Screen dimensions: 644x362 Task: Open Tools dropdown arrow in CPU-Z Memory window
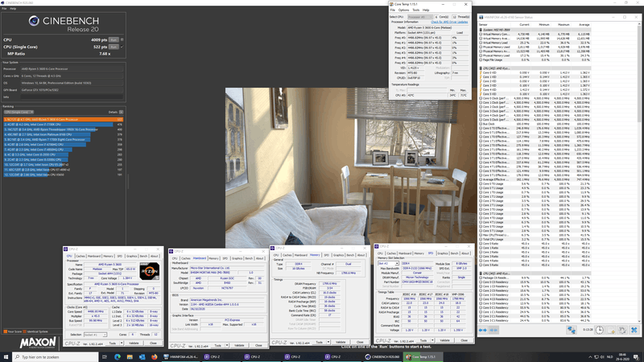[328, 342]
